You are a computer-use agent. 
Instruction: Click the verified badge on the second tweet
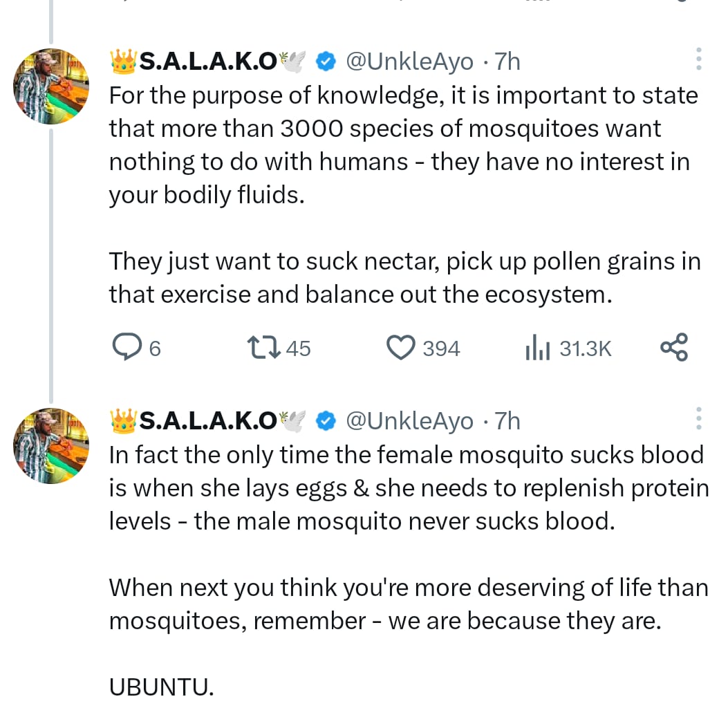pos(325,420)
